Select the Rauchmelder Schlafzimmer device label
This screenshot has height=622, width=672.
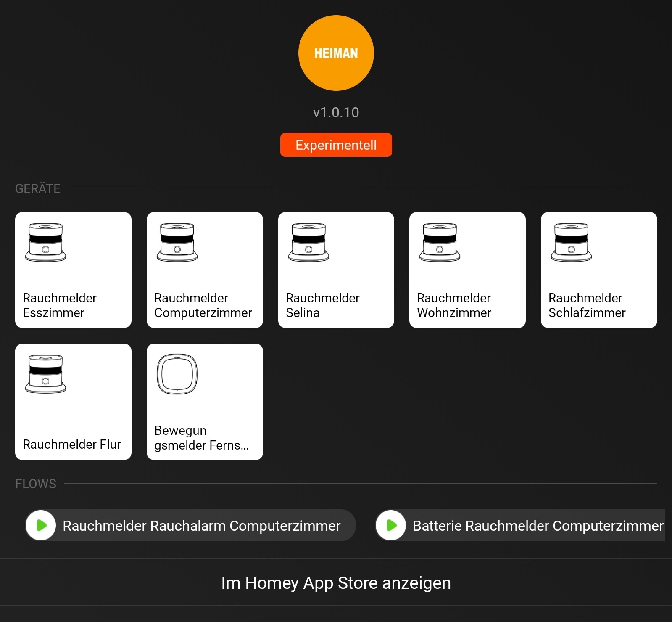point(587,305)
